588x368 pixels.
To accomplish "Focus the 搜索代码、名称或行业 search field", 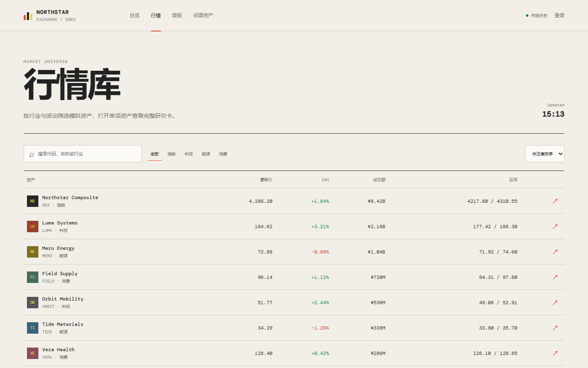I will click(83, 154).
